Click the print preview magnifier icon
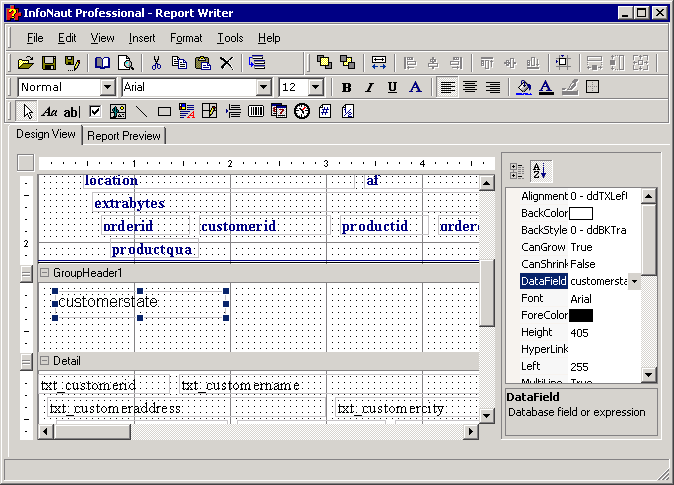This screenshot has height=485, width=674. (126, 63)
